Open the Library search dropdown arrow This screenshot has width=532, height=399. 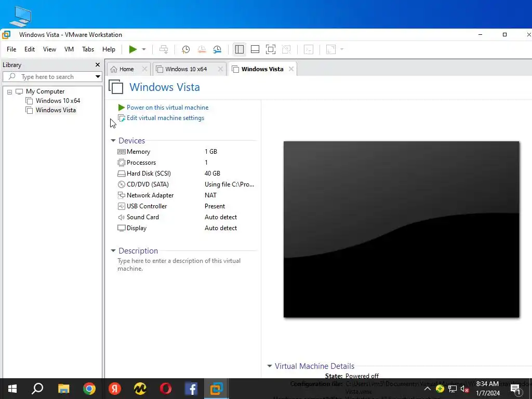tap(98, 77)
